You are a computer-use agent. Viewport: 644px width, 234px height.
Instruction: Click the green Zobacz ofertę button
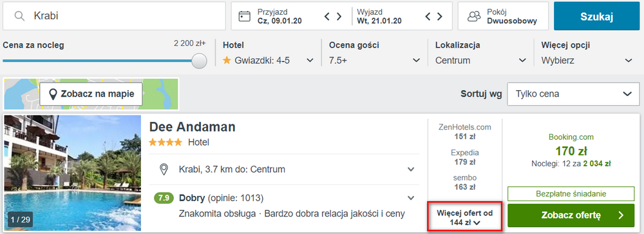(x=571, y=215)
